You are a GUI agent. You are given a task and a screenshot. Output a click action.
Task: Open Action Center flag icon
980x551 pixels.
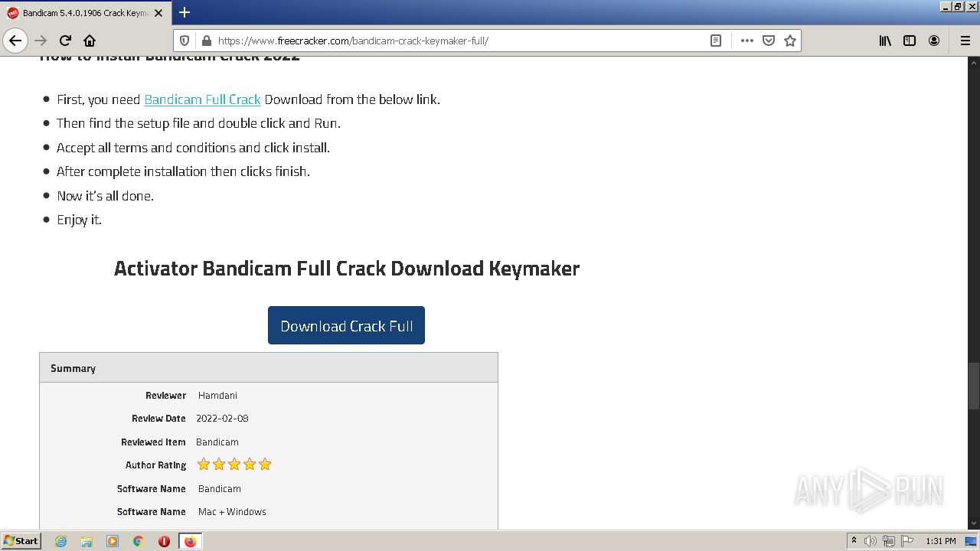[907, 541]
